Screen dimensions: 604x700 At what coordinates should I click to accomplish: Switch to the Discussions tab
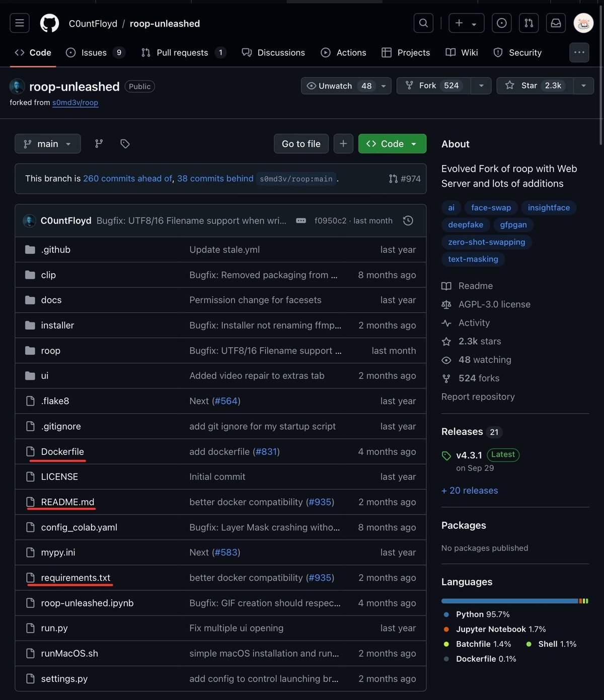point(273,52)
